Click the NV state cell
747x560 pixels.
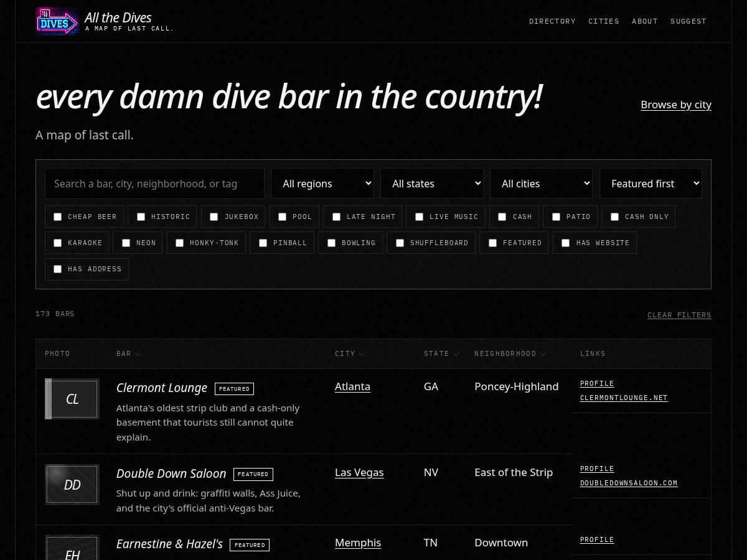coord(431,472)
